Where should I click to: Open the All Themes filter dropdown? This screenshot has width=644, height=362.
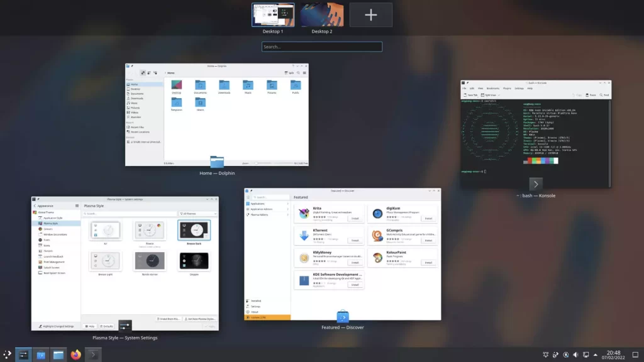click(x=197, y=214)
